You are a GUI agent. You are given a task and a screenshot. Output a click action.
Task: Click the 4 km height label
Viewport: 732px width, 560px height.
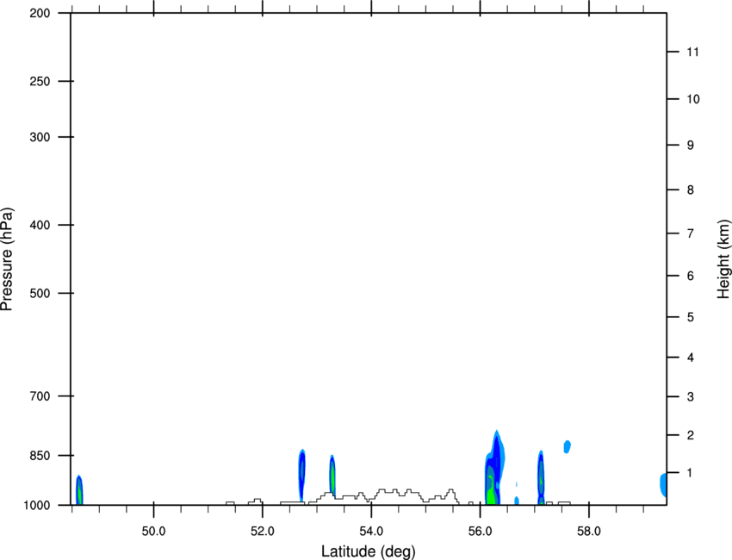click(691, 358)
